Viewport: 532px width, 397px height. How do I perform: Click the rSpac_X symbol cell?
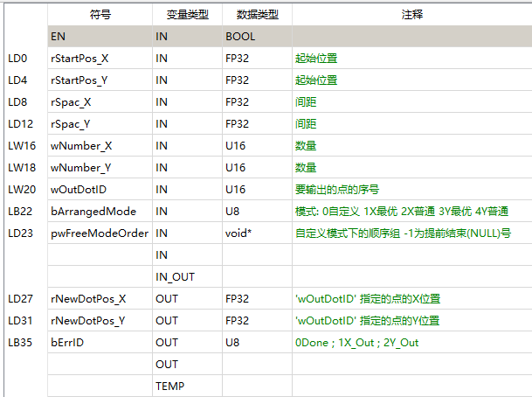click(x=100, y=102)
